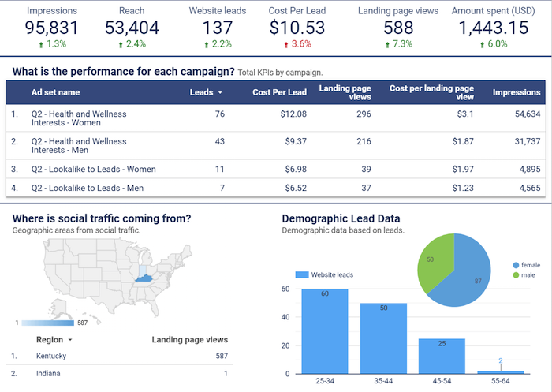Select the Kentucky state on the map

click(144, 278)
